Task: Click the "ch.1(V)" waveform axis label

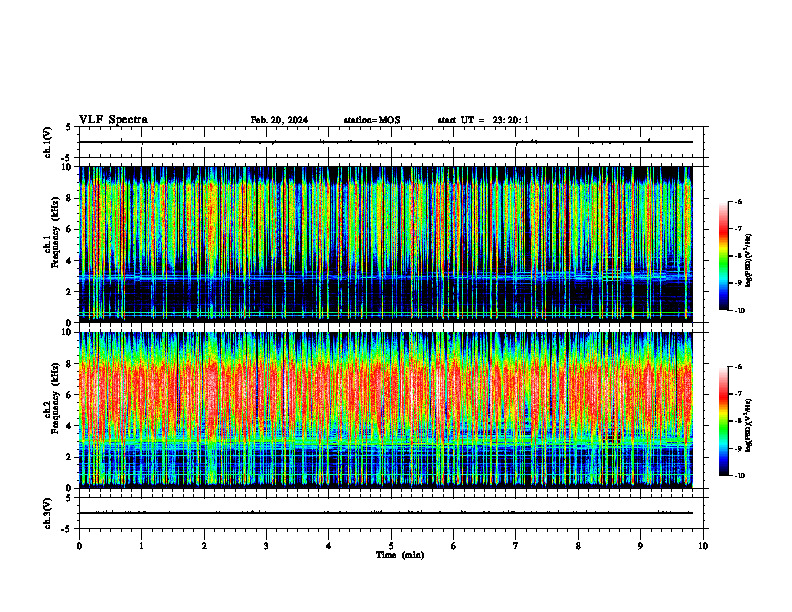Action: pyautogui.click(x=48, y=142)
